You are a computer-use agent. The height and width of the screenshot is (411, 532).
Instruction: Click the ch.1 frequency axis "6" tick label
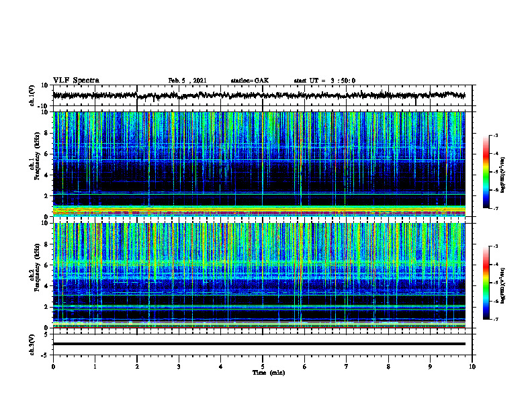tap(46, 154)
